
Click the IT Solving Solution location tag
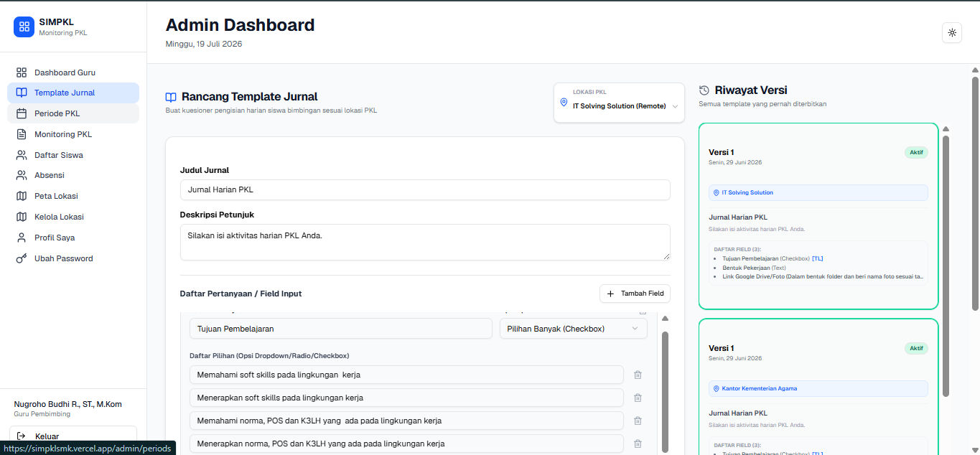pyautogui.click(x=818, y=192)
